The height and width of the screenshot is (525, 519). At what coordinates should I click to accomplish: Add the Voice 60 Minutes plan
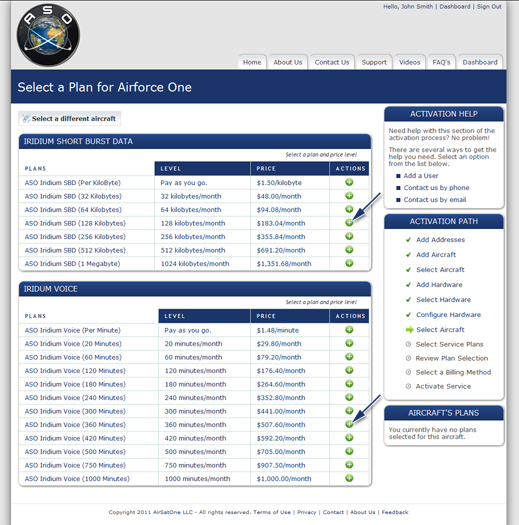coord(349,357)
